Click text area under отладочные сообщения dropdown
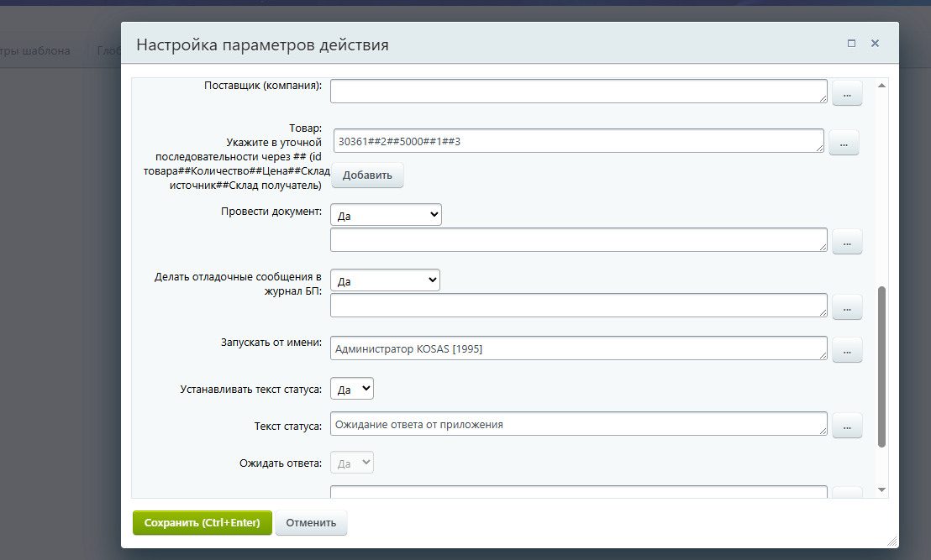 (x=578, y=305)
